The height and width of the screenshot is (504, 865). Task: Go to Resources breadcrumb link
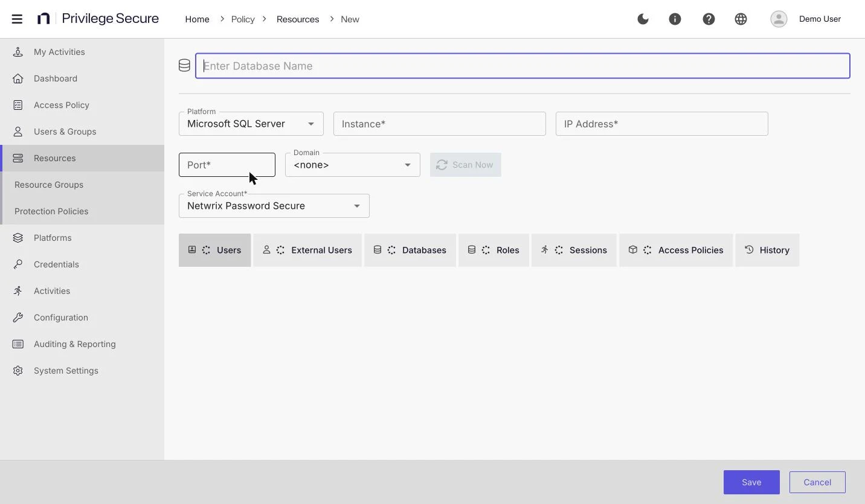[x=298, y=19]
